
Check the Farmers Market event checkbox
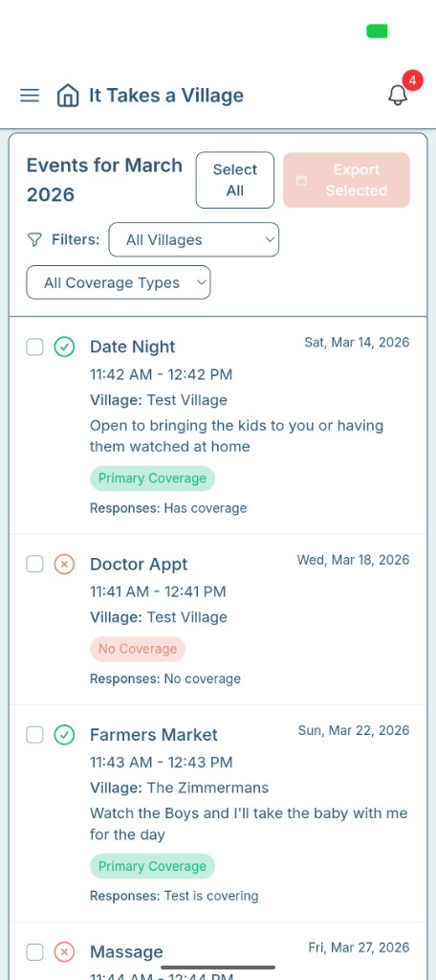[x=35, y=735]
